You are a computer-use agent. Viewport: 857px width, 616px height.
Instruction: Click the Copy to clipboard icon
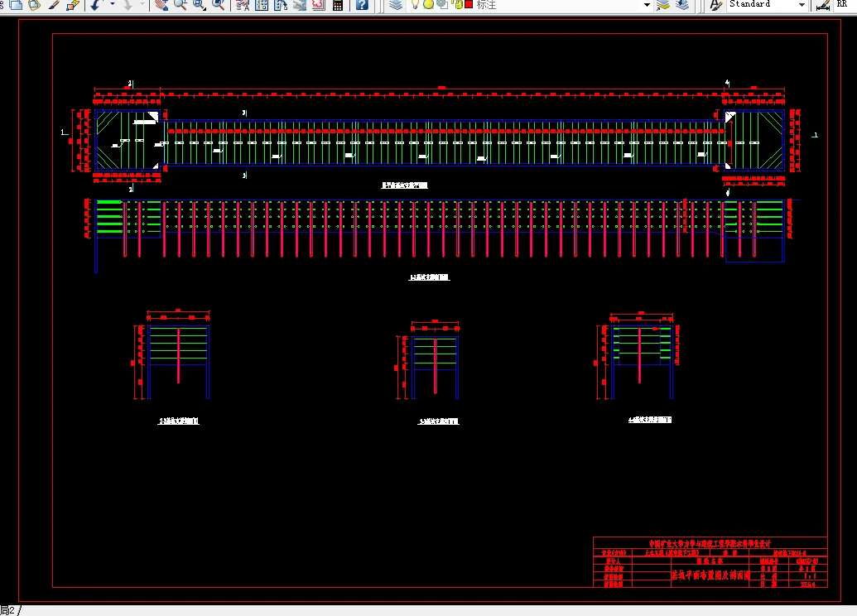click(x=16, y=5)
